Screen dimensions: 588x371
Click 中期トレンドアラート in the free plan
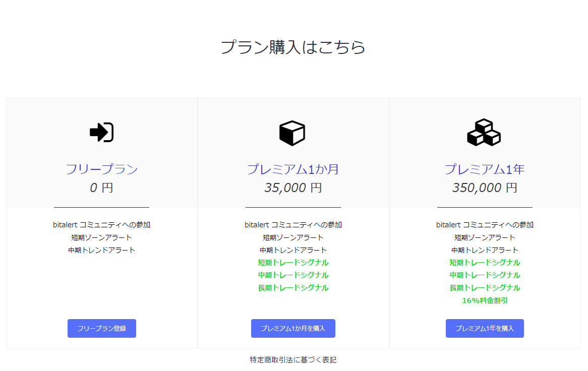(102, 250)
